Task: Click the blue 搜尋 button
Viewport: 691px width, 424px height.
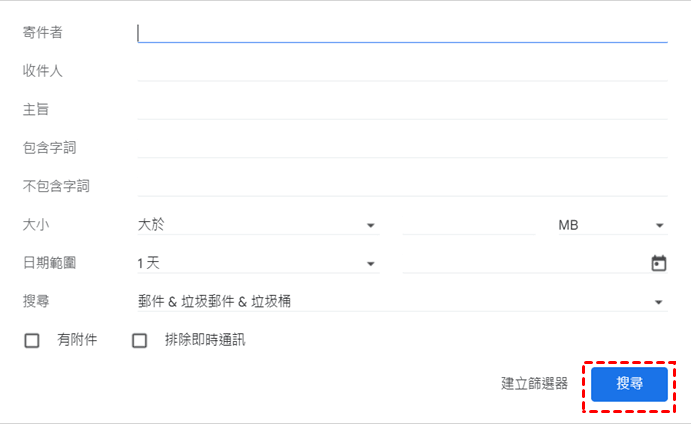Action: coord(629,383)
